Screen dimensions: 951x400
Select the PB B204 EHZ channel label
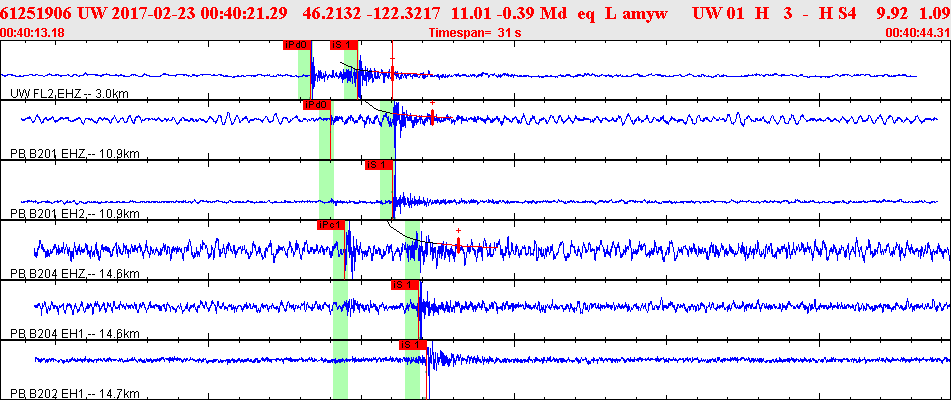click(75, 274)
